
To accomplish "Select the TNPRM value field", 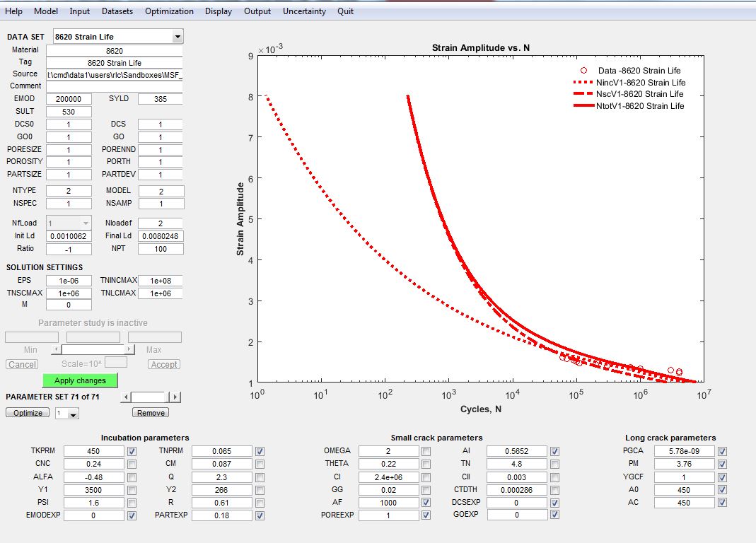I will point(221,451).
